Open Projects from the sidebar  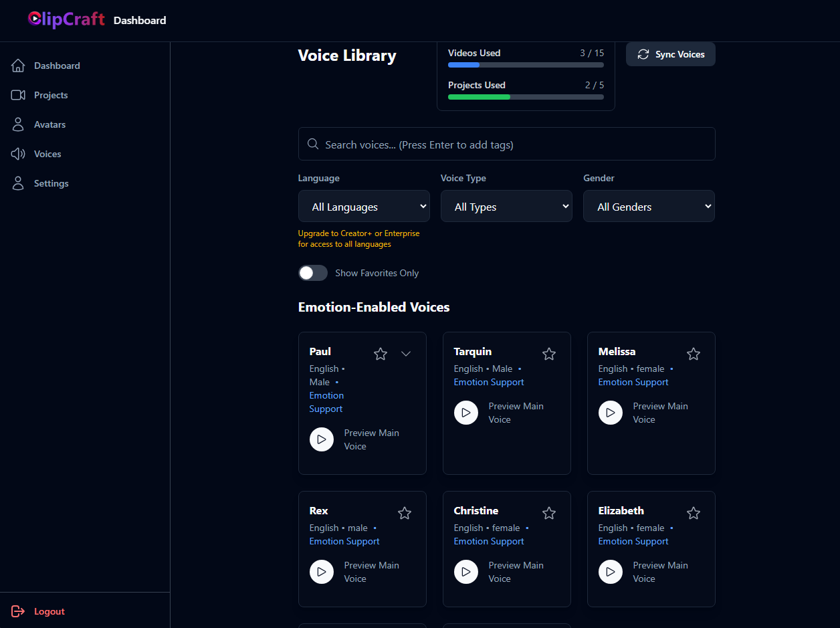coord(85,95)
